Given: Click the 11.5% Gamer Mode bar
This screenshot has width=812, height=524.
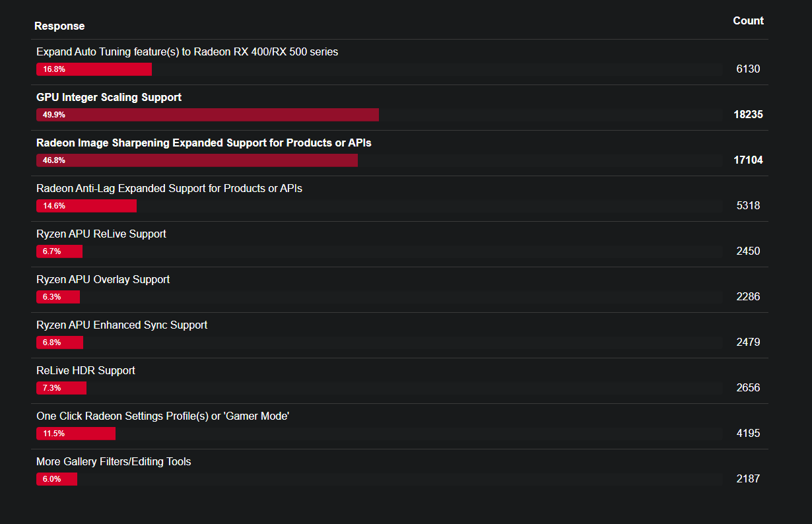Looking at the screenshot, I should coord(76,434).
